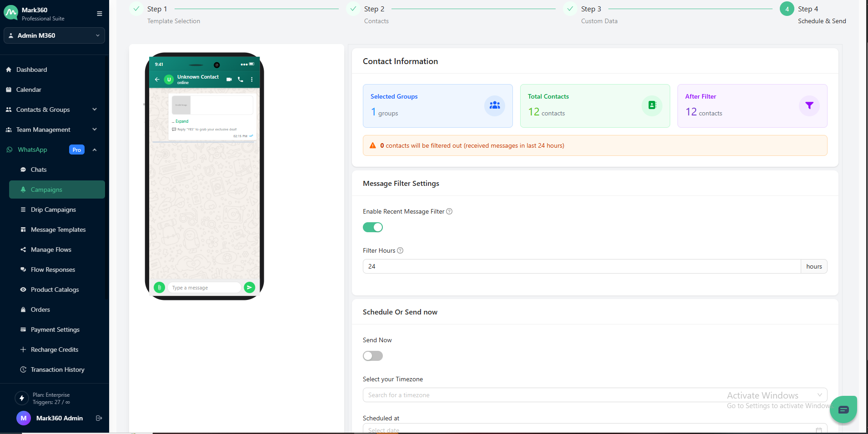Click the purple After Filter funnel icon
Viewport: 868px width, 434px height.
pyautogui.click(x=809, y=105)
